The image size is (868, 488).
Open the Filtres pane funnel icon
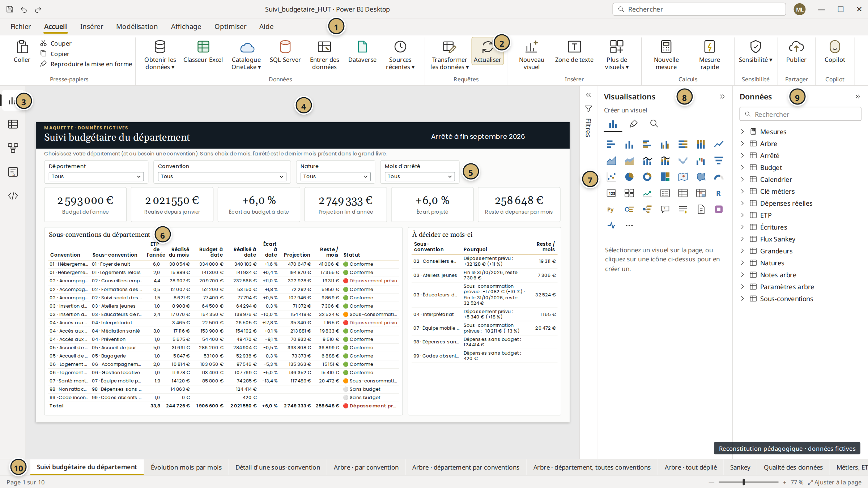[588, 108]
